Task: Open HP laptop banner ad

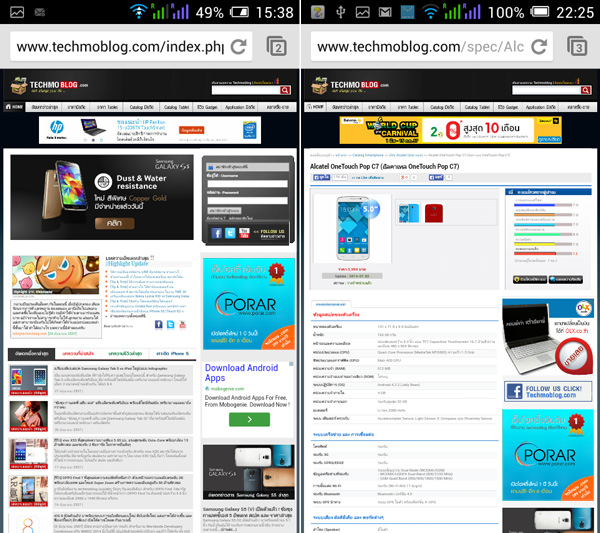Action: 150,130
